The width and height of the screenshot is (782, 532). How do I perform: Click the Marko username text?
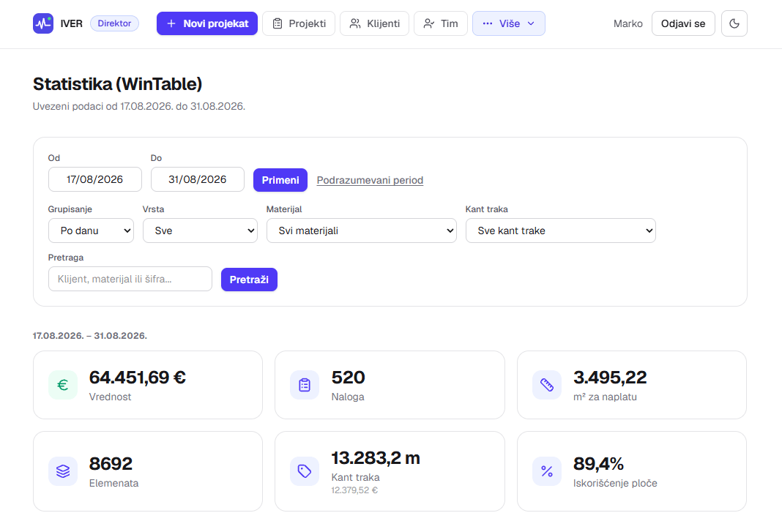pyautogui.click(x=628, y=23)
